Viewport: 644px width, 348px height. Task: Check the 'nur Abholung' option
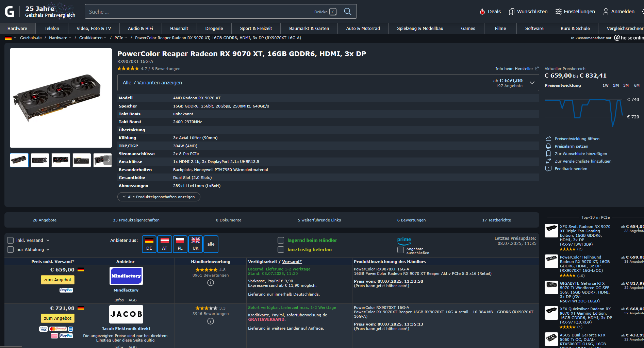[x=10, y=249]
